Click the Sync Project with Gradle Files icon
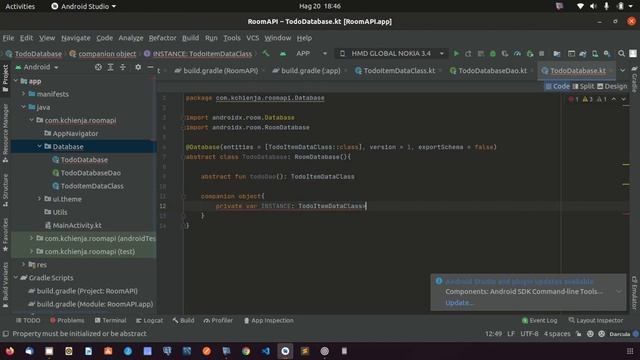The width and height of the screenshot is (640, 360). coord(583,53)
